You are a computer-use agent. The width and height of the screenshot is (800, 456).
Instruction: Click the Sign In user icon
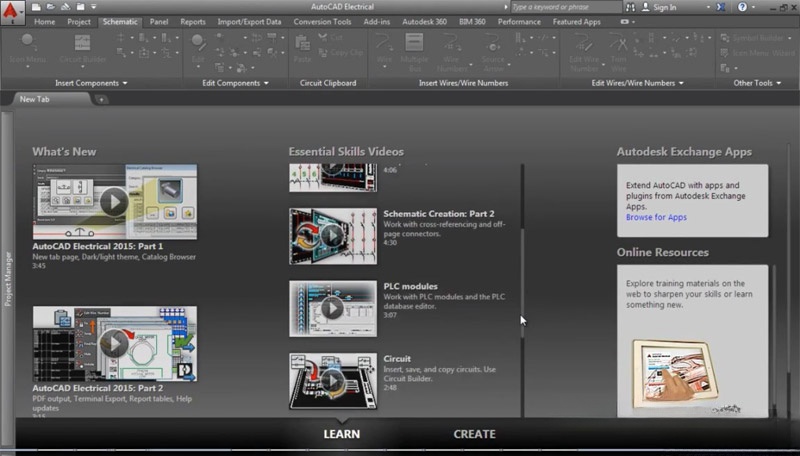click(x=645, y=7)
